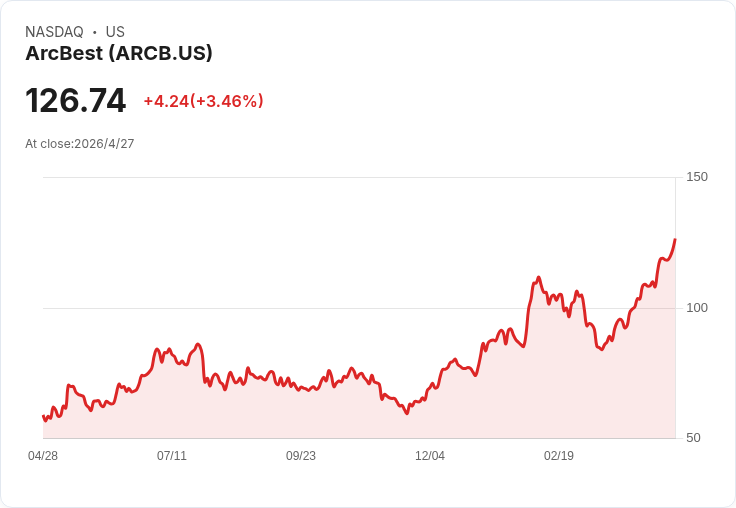Click the latest peak at chart's right end

675,239
